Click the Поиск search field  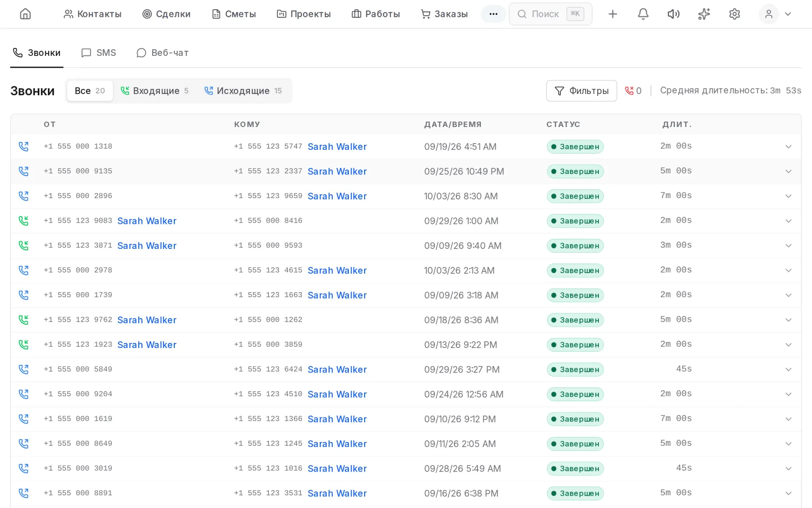[550, 14]
